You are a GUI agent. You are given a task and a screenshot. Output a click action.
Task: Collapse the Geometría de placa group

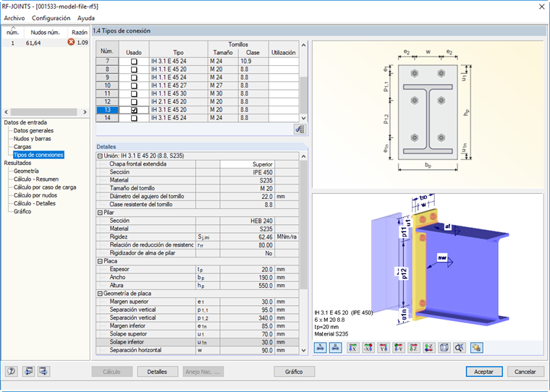coord(100,294)
